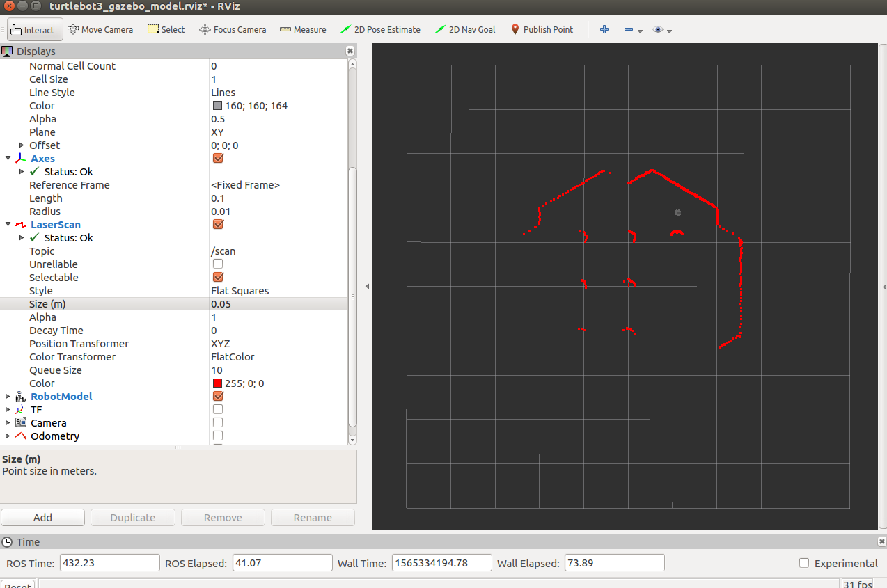Click the Focus Camera tool
Image resolution: width=887 pixels, height=588 pixels.
tap(232, 29)
